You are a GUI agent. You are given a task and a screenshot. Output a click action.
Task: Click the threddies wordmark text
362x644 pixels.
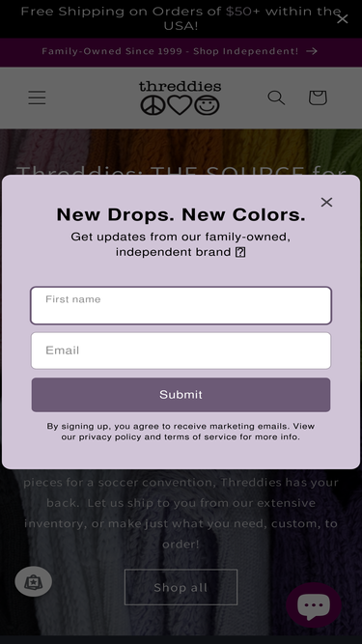click(x=181, y=86)
